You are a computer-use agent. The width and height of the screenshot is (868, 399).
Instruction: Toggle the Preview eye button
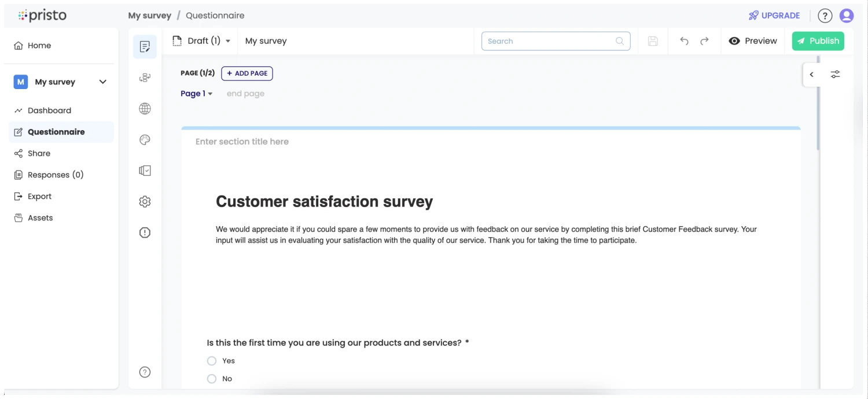(x=753, y=41)
